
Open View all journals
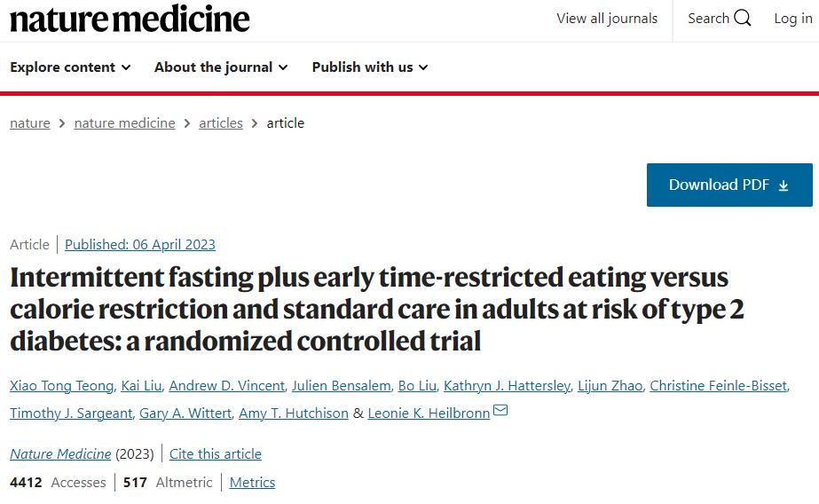coord(607,19)
